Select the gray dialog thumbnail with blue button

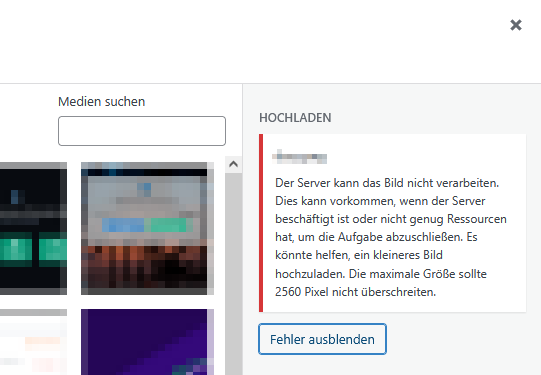pyautogui.click(x=147, y=228)
